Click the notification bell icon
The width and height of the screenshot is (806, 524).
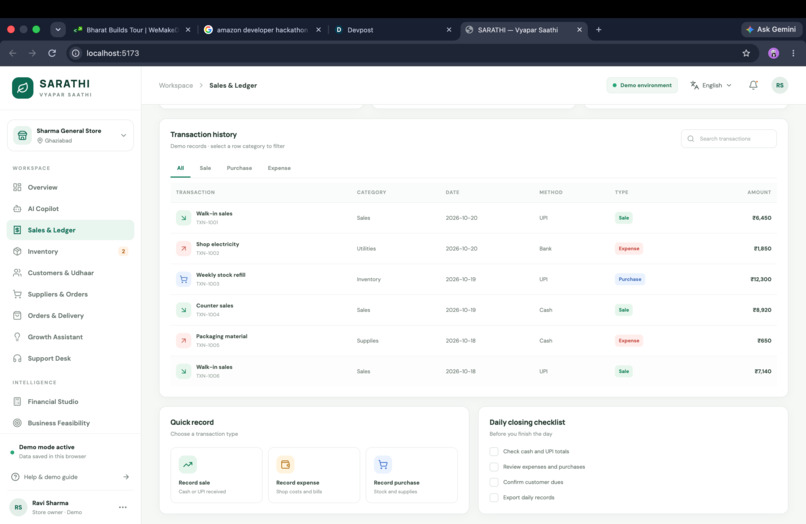pos(753,85)
